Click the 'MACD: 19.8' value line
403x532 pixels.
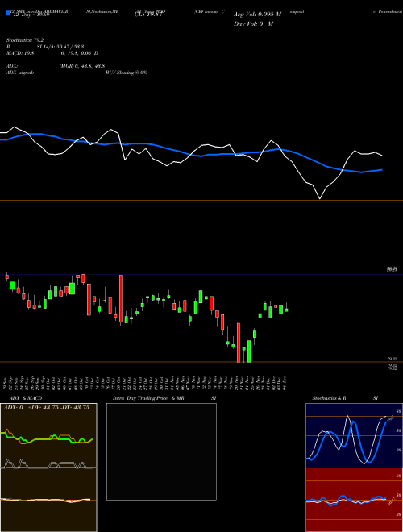coord(52,53)
